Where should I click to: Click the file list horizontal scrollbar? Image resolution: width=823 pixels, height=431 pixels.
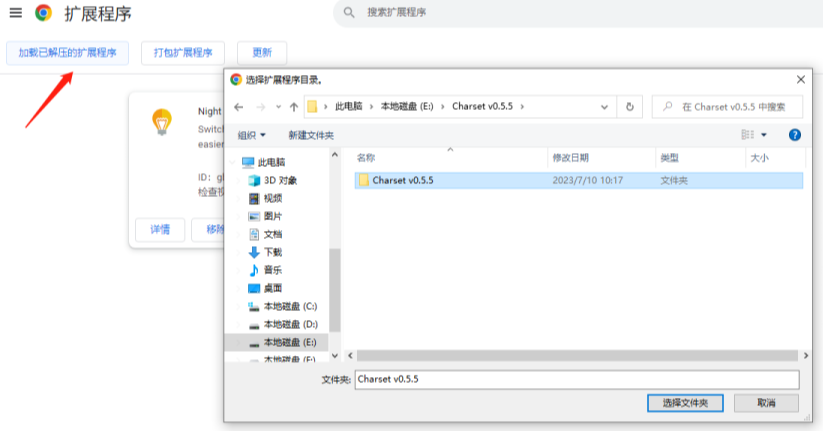[x=577, y=356]
